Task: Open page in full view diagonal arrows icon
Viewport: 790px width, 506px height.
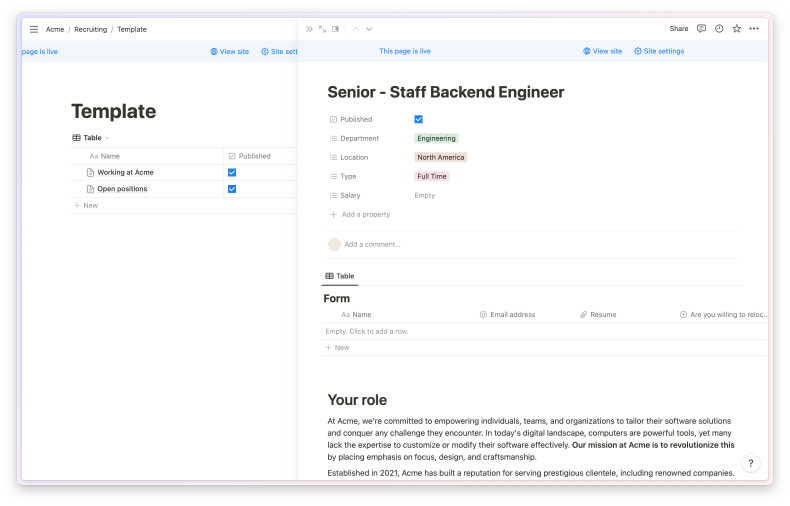Action: pyautogui.click(x=322, y=29)
